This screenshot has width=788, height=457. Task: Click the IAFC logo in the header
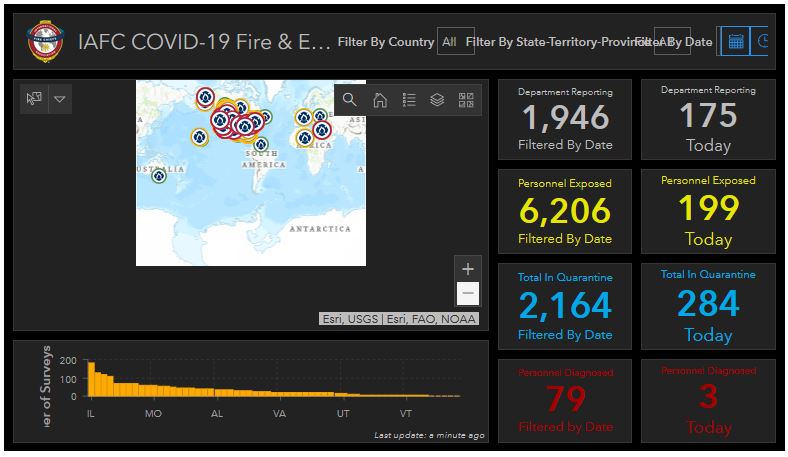tap(44, 42)
